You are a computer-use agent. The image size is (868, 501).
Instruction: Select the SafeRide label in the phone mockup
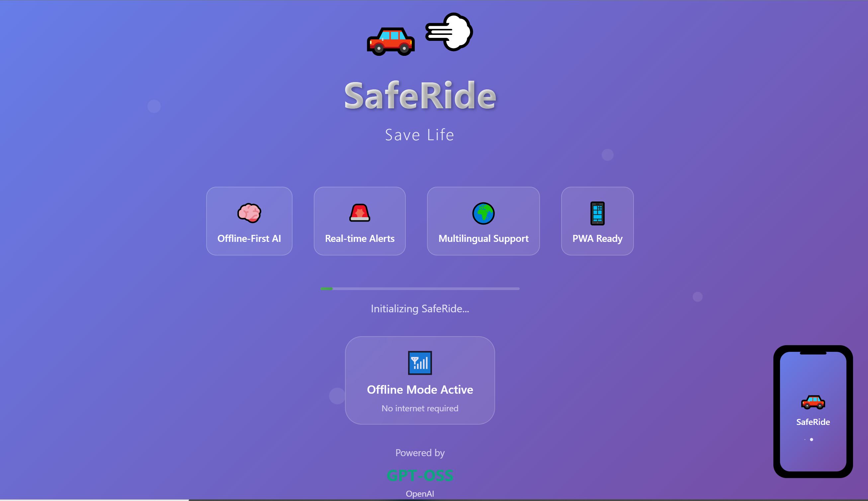point(814,422)
